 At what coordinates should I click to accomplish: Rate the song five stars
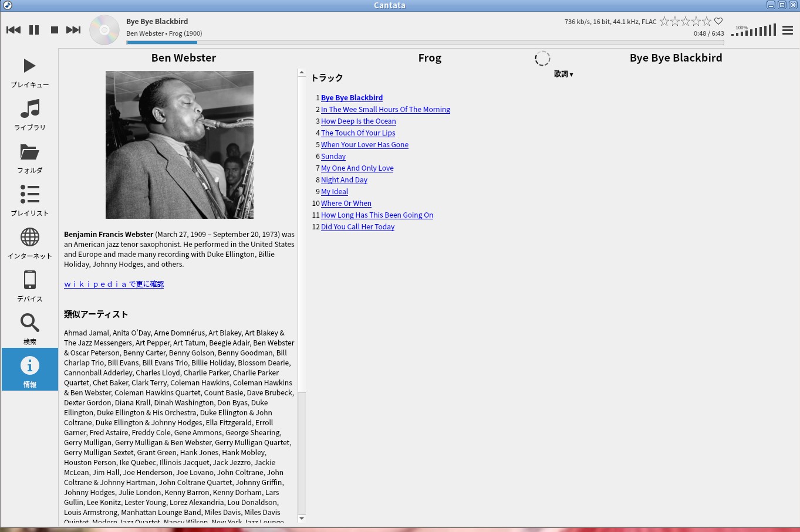pyautogui.click(x=707, y=22)
